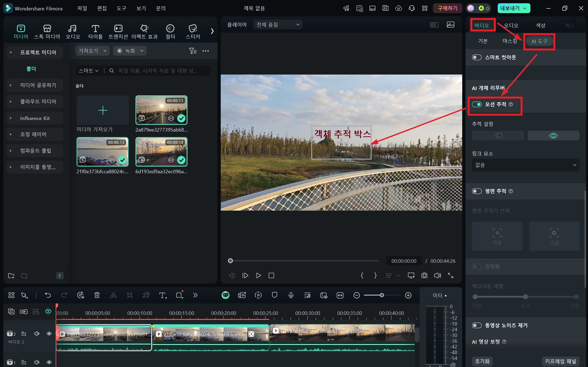Click the 미디어 가져오기 import tile

point(103,110)
